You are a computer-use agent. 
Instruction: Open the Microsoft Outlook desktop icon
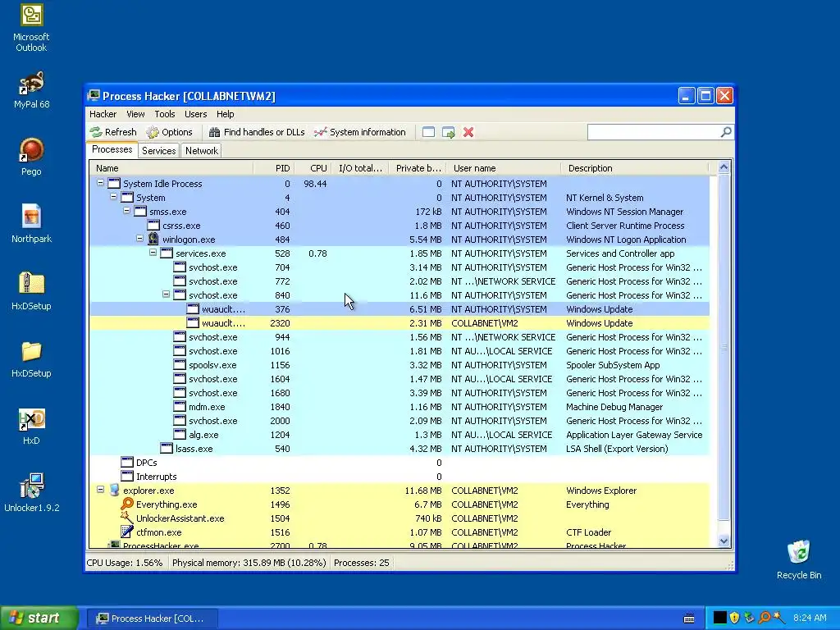[31, 29]
